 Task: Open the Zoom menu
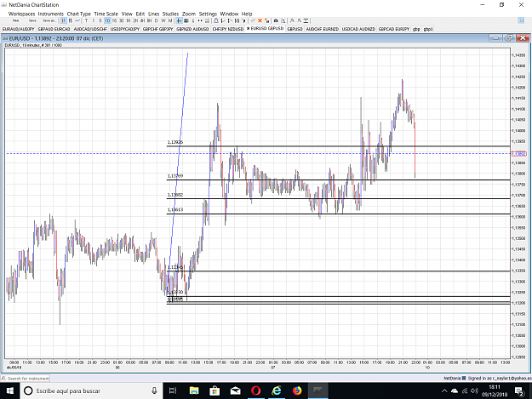pyautogui.click(x=189, y=14)
